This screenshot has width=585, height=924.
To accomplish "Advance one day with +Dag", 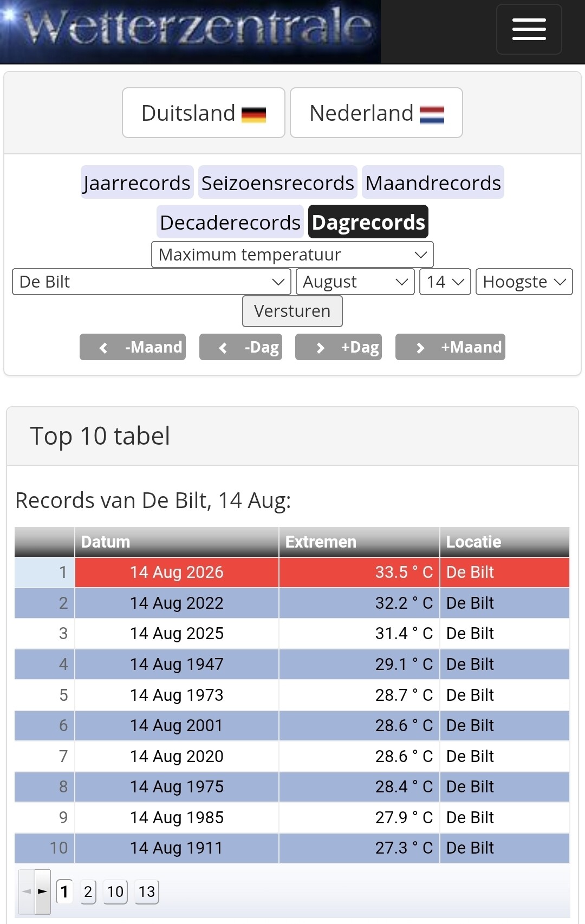I will pyautogui.click(x=339, y=347).
